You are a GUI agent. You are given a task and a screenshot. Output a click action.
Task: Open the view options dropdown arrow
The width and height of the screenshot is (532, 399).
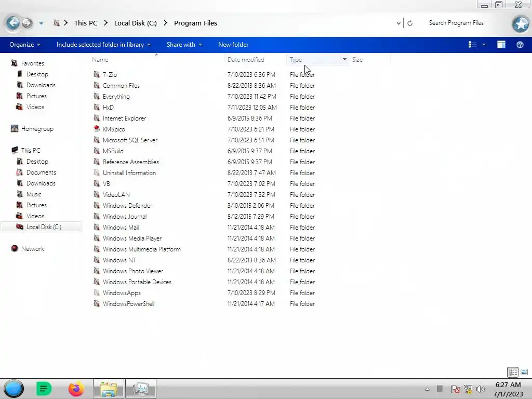tap(484, 45)
